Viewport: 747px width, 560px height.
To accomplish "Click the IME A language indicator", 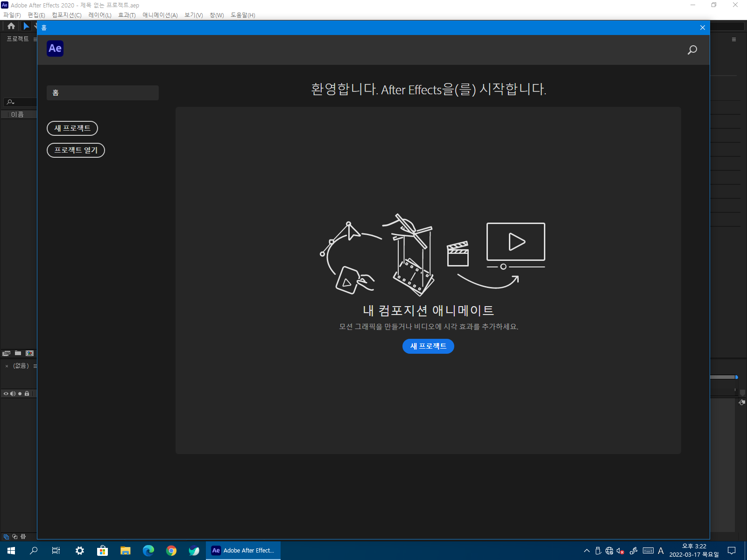I will [661, 551].
